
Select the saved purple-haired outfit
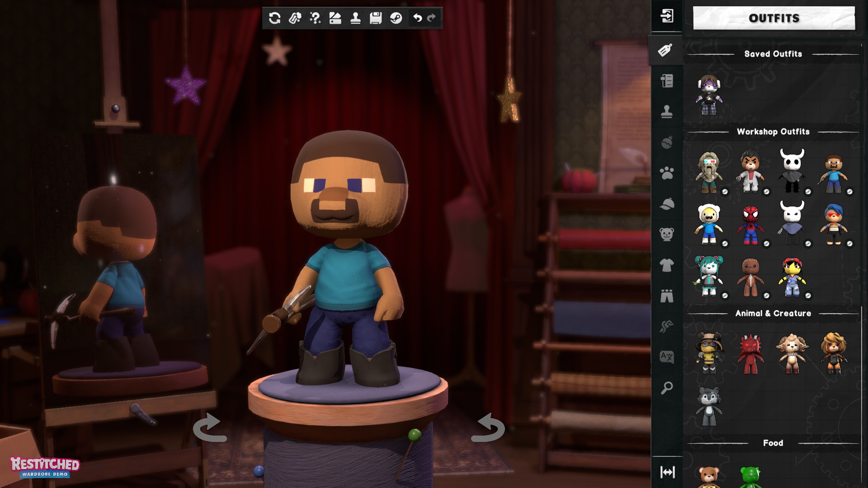click(x=709, y=95)
